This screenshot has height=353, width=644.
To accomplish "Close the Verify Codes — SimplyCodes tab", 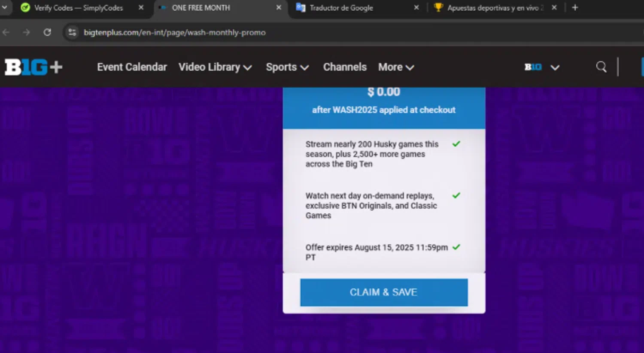I will pos(141,8).
